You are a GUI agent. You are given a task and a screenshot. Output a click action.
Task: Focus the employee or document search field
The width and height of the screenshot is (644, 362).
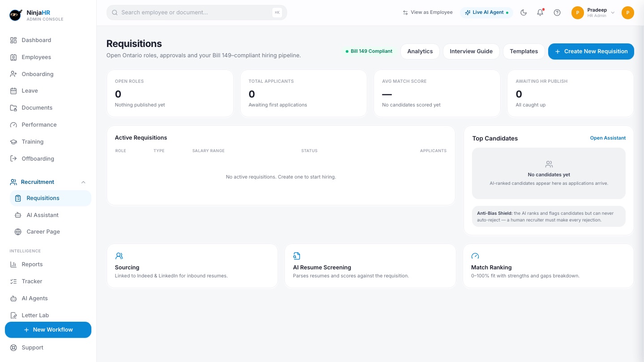197,13
